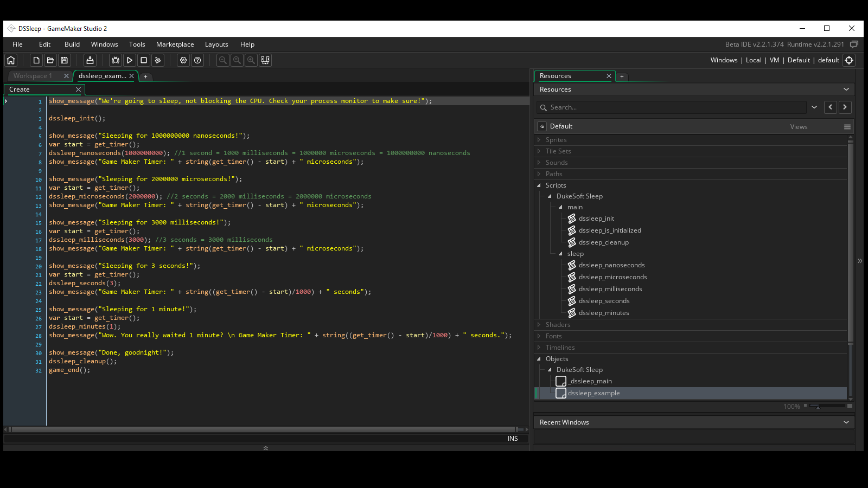Image resolution: width=868 pixels, height=488 pixels.
Task: Expand the Tile Sets resource group
Action: (539, 151)
